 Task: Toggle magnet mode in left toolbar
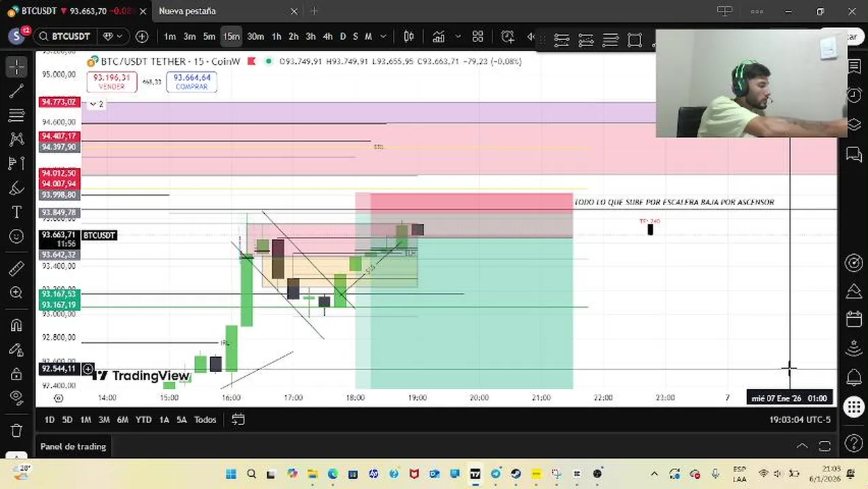pyautogui.click(x=17, y=325)
